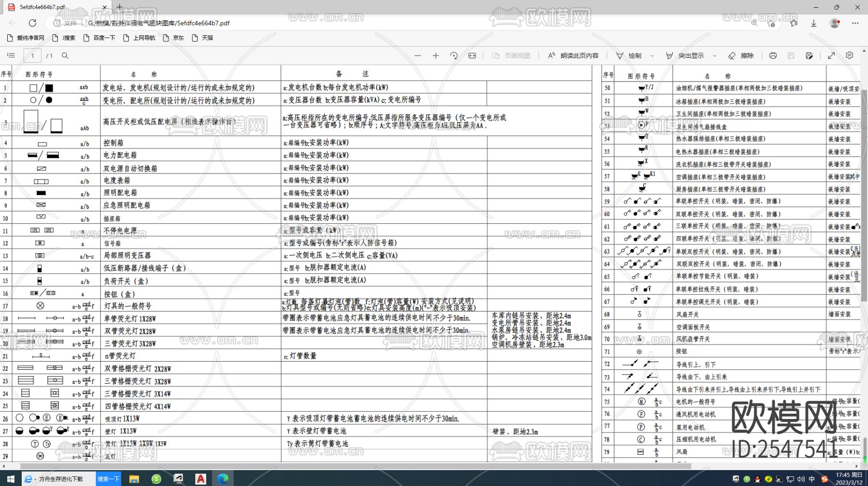Click the PDF save icon
This screenshot has height=486, width=868.
(x=791, y=55)
